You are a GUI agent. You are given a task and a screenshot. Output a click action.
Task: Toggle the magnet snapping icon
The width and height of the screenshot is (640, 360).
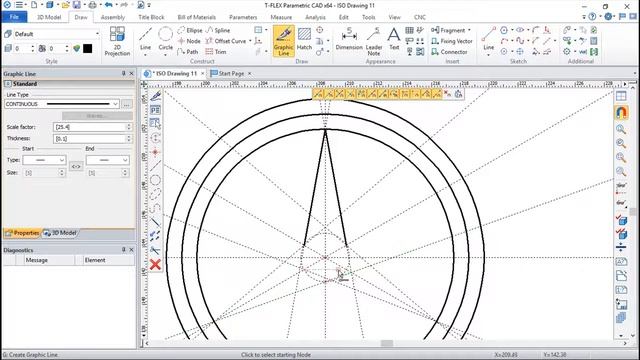(621, 112)
